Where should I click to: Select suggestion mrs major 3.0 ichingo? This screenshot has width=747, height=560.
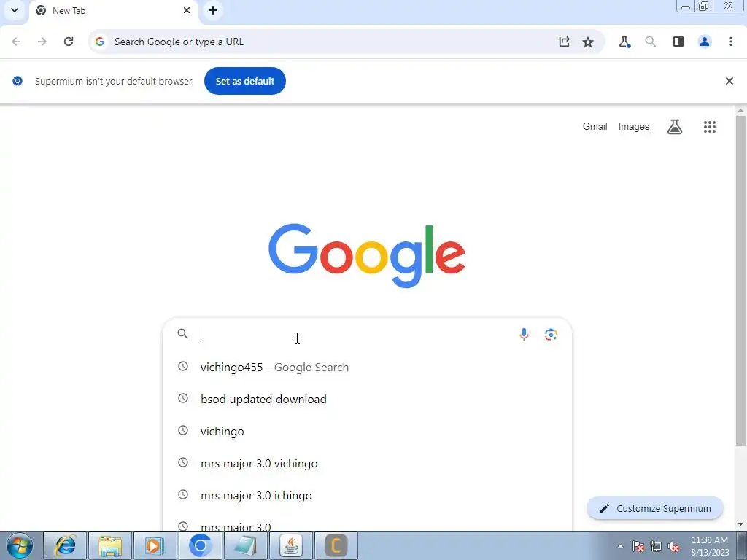click(367, 495)
